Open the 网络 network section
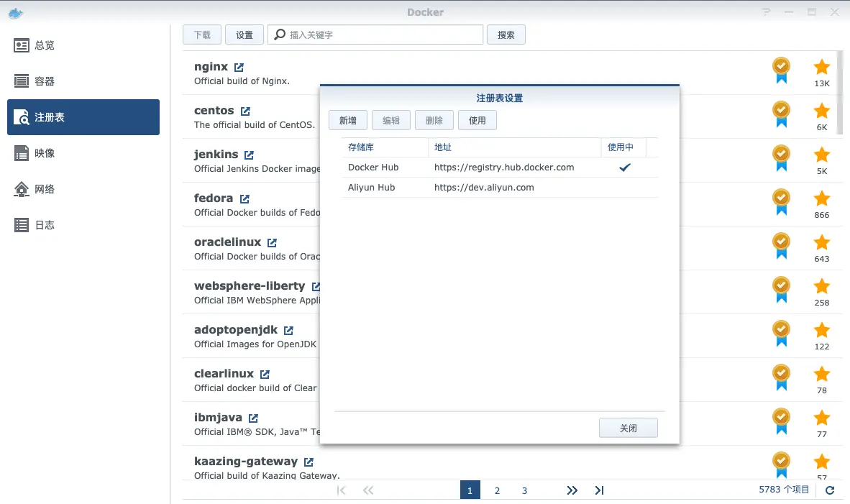Screen dimensions: 850x504 (x=83, y=189)
